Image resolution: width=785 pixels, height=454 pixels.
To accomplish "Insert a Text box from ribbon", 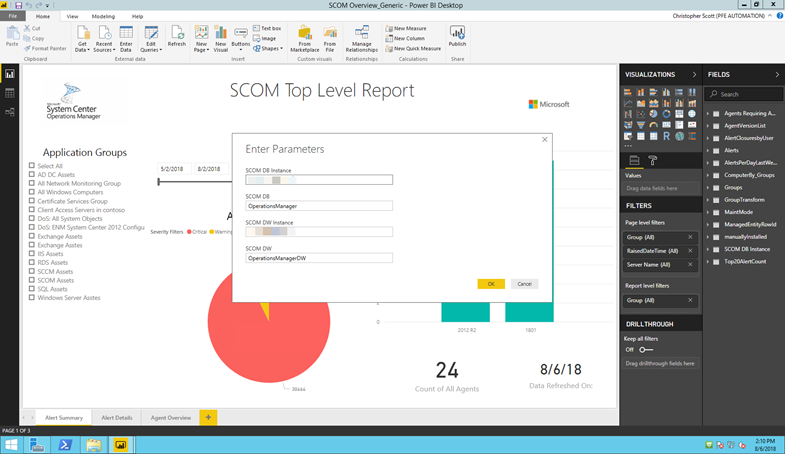I will [267, 29].
